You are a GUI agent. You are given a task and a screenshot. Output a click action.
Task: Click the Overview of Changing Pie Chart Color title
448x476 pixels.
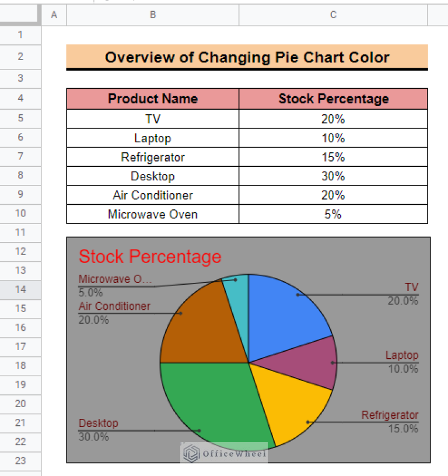(x=247, y=57)
